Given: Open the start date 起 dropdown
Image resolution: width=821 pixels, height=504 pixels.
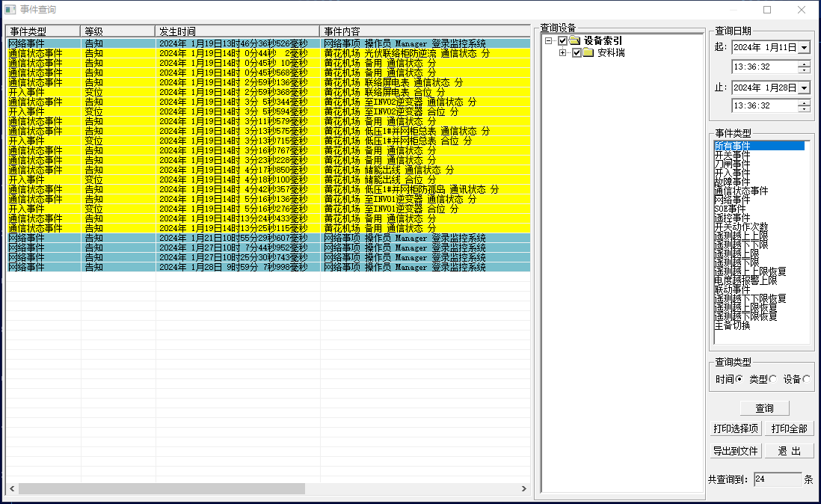Looking at the screenshot, I should point(804,47).
